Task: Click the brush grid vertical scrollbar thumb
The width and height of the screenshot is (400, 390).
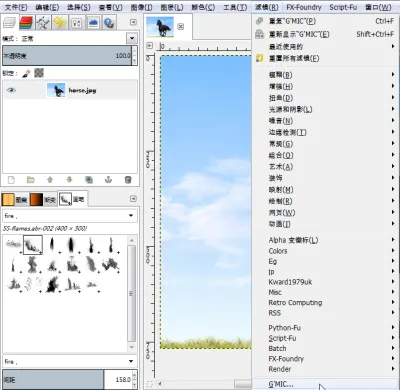Action: (132, 293)
